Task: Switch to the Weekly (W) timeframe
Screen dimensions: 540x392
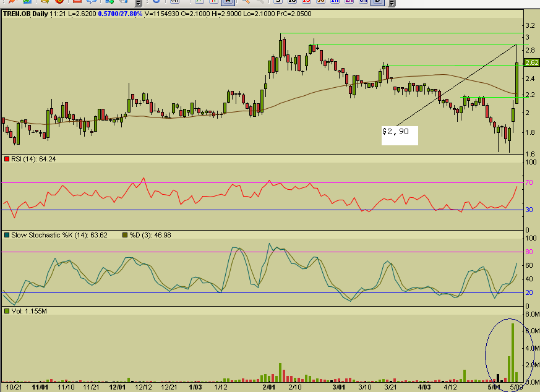Action: click(226, 3)
